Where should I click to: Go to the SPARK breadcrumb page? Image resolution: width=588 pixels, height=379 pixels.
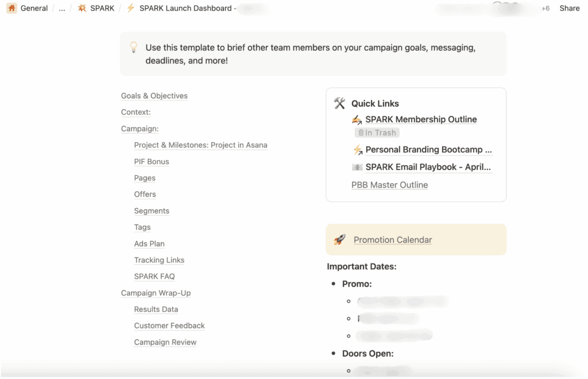pyautogui.click(x=102, y=8)
